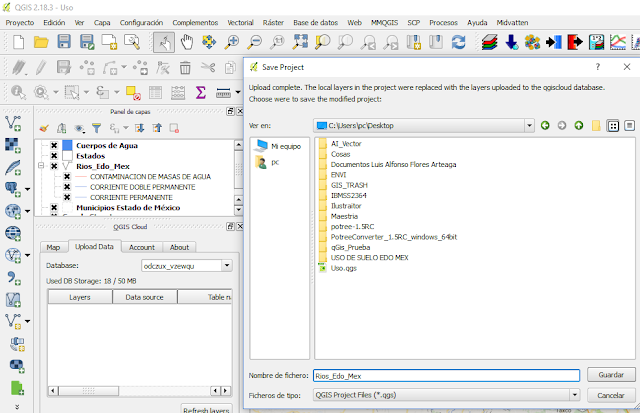Click the blue down arrow toolbar icon

pyautogui.click(x=511, y=42)
